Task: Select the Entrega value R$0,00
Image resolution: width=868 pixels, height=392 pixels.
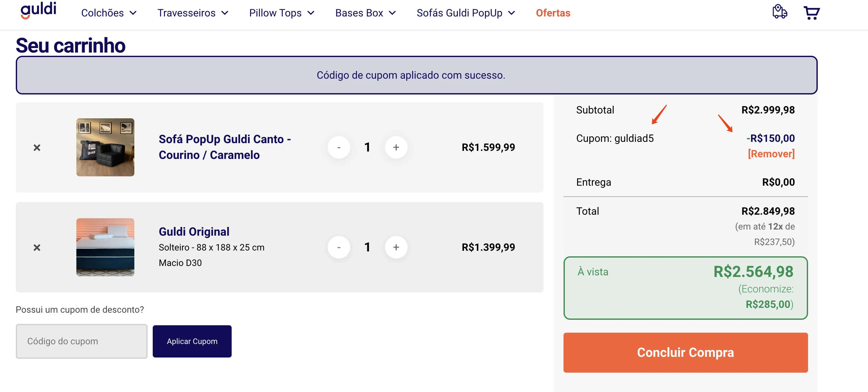Action: coord(778,182)
